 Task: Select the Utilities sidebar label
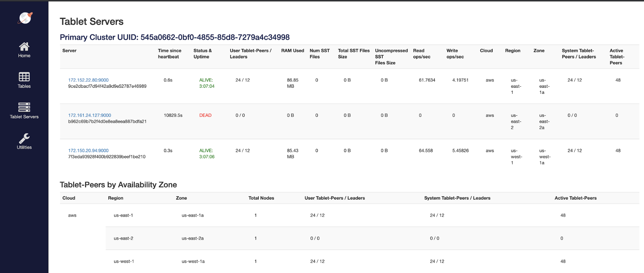[24, 147]
